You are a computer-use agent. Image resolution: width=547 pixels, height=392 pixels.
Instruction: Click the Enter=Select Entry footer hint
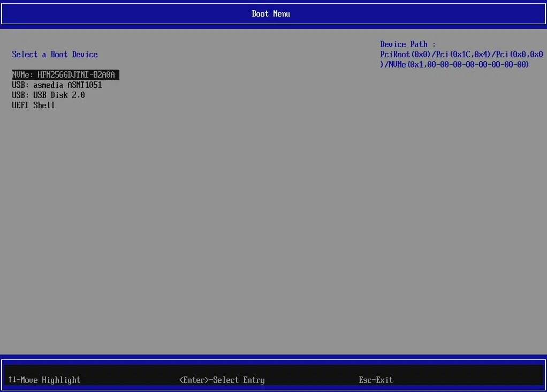coord(222,380)
